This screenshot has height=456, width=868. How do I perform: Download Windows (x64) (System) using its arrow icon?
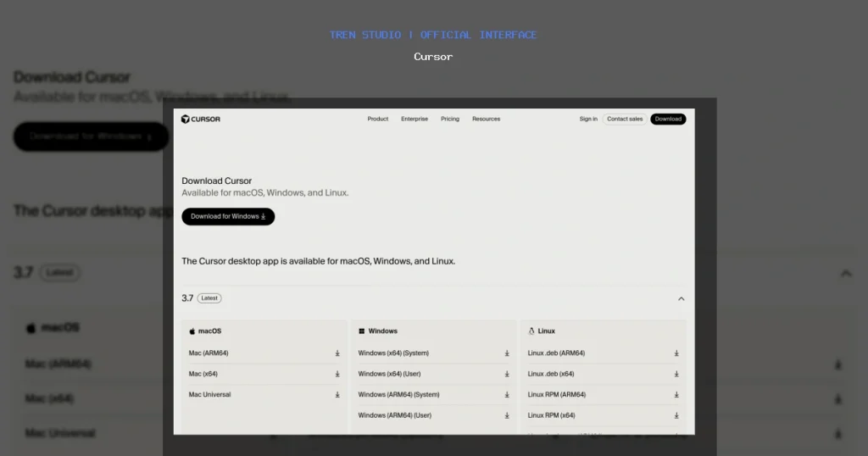[x=507, y=353]
